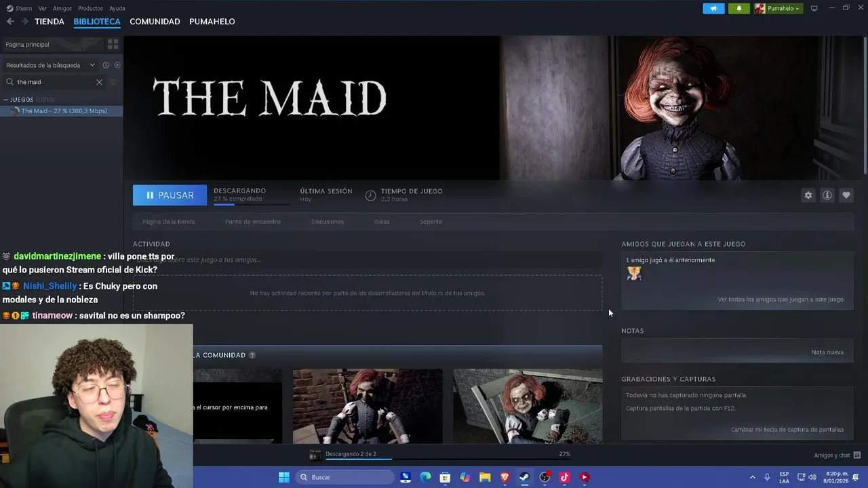Open the notifications bell

(738, 8)
